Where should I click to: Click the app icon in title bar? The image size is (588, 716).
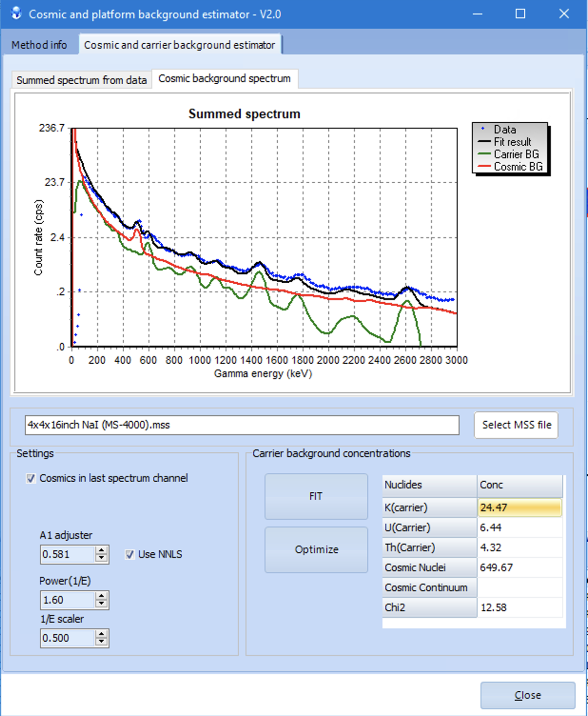pyautogui.click(x=16, y=13)
